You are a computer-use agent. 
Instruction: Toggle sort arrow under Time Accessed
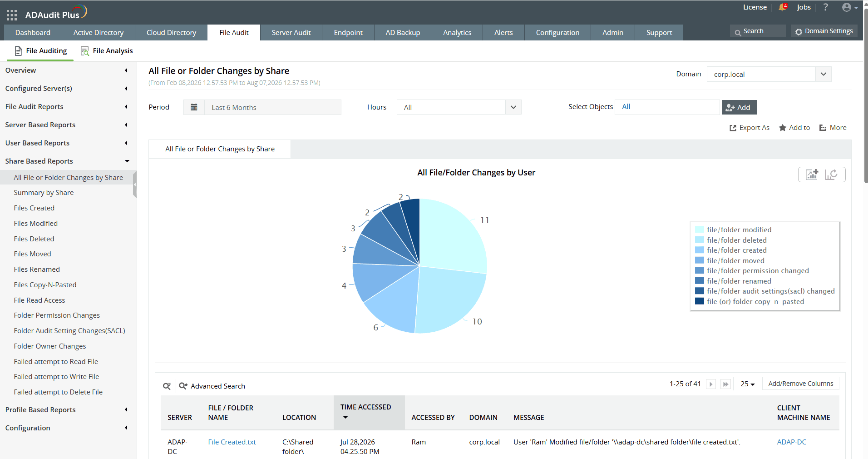[345, 417]
